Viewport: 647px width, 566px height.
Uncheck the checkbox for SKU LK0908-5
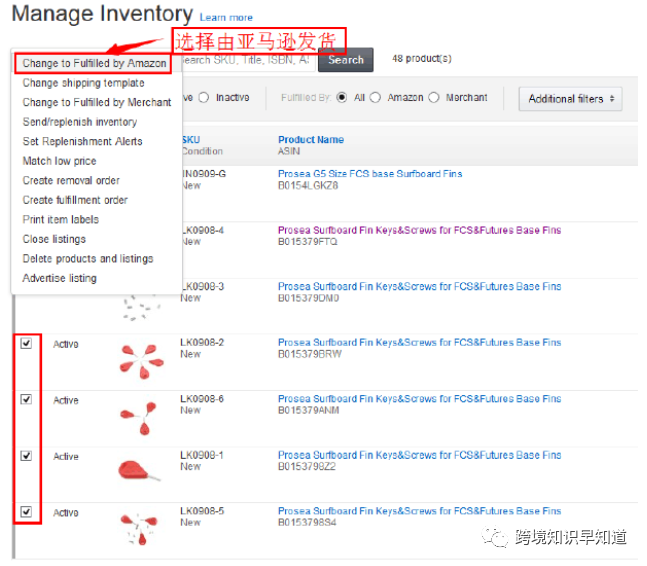tap(26, 512)
